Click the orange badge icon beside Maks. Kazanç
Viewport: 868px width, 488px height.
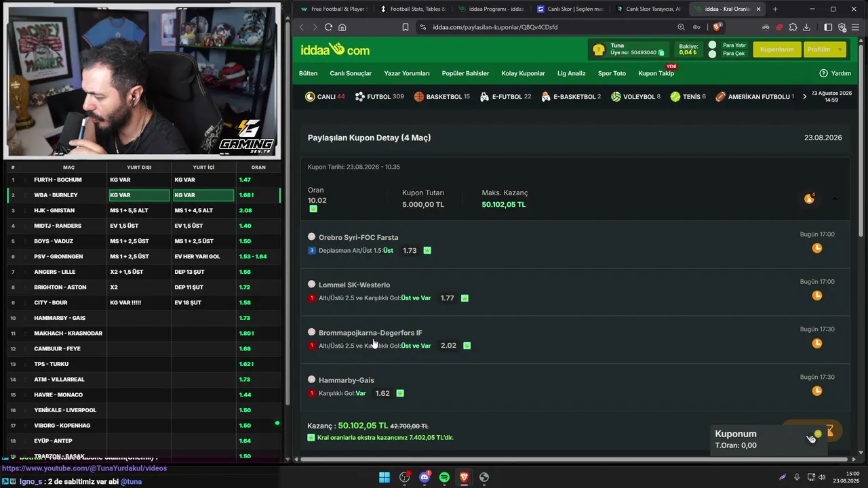[x=809, y=199]
